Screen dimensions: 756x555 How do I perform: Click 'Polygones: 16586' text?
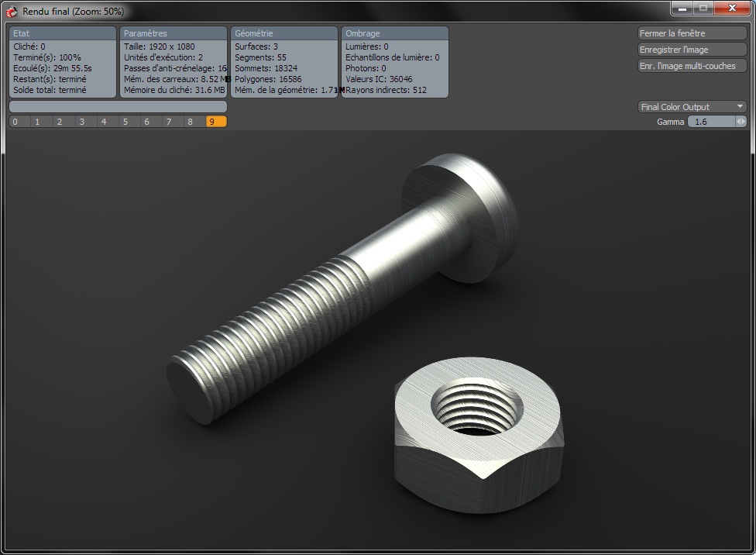point(268,79)
